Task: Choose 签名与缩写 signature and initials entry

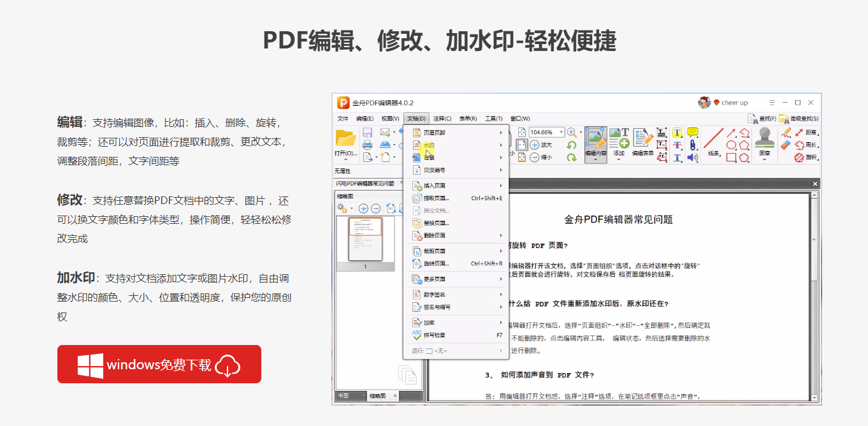Action: [456, 307]
